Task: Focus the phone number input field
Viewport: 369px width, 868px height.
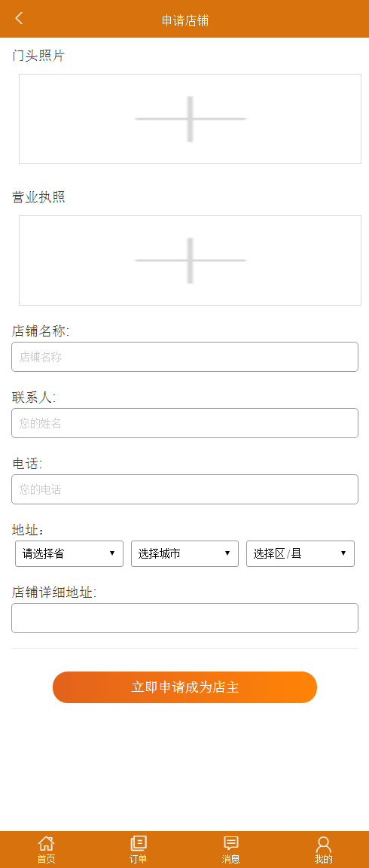Action: [184, 489]
